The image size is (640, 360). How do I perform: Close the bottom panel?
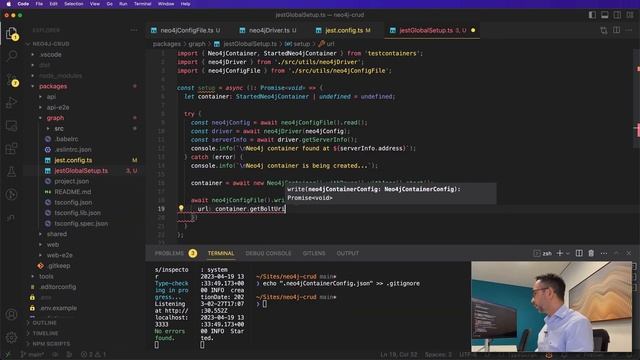[x=629, y=253]
